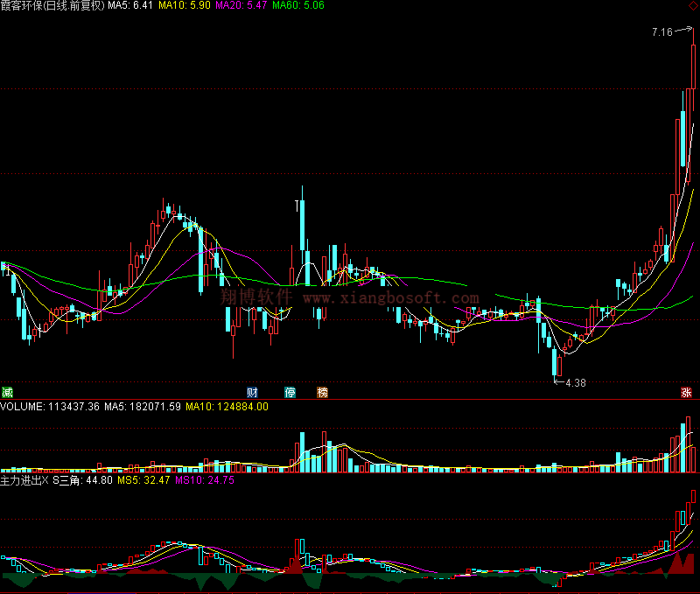Click the orange 榜 marker icon

[322, 392]
